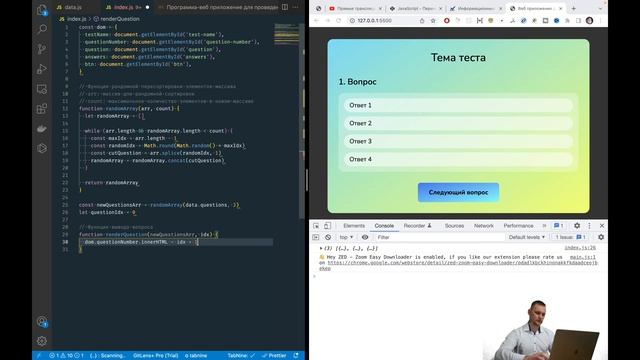Screen dimensions: 640x360
Task: Open the Recorder tab in DevTools
Action: 417,226
